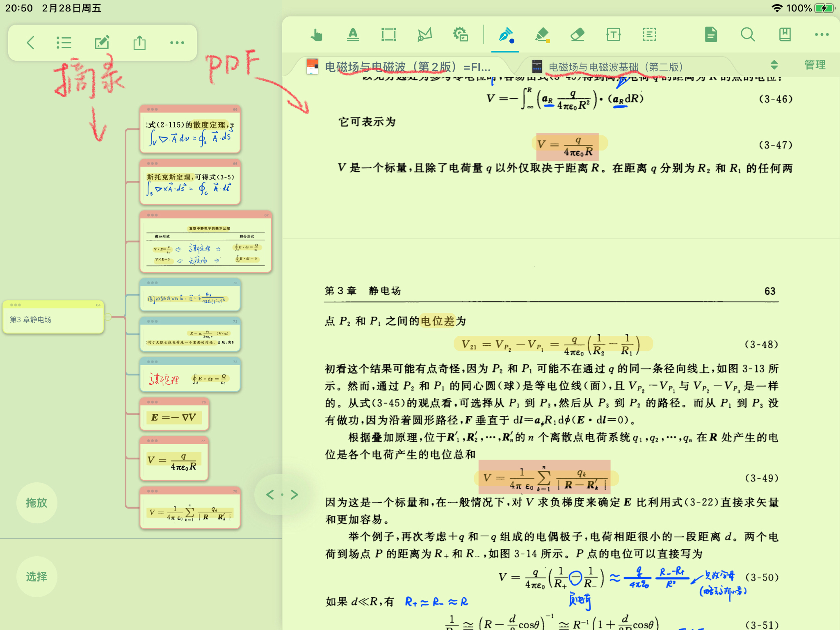Screen dimensions: 840x630
Task: Activate the rectangle selection tool
Action: tap(388, 35)
